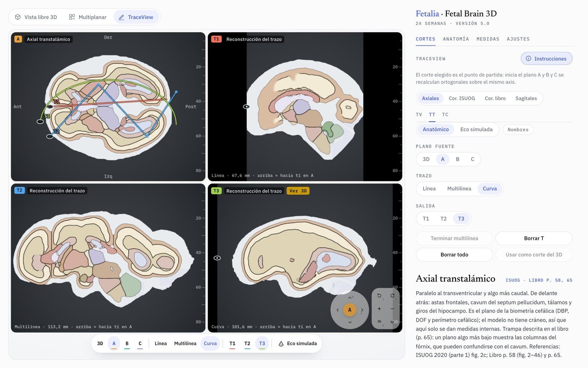Open the Ajustes tab

[x=518, y=39]
